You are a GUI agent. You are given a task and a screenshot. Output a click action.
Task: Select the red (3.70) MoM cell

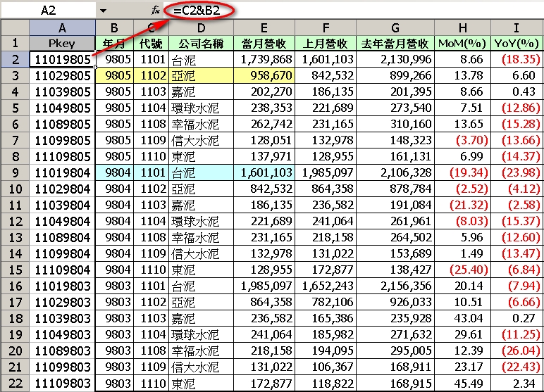(462, 140)
